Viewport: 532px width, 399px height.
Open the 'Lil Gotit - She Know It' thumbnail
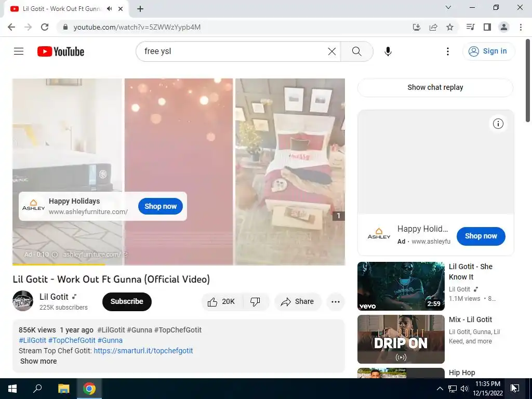pos(401,286)
